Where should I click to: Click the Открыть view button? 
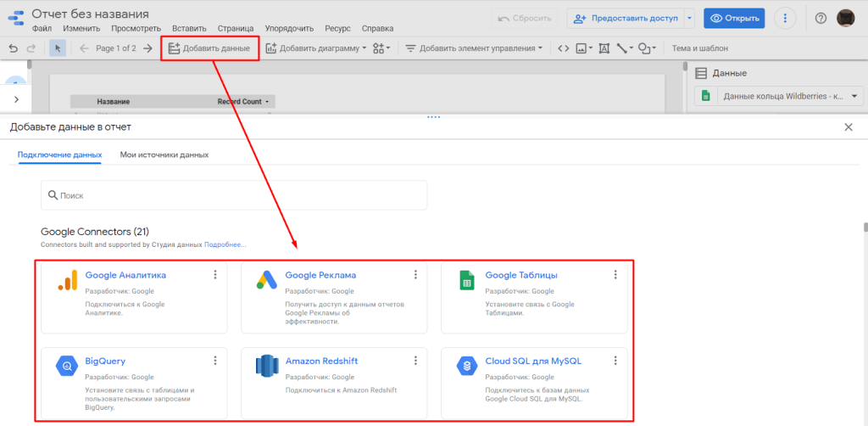point(734,19)
